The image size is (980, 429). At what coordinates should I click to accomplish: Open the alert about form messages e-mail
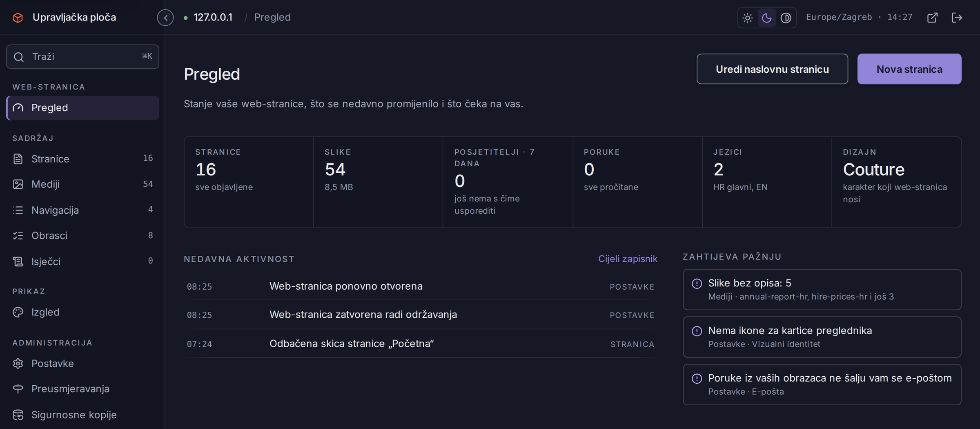pos(822,384)
